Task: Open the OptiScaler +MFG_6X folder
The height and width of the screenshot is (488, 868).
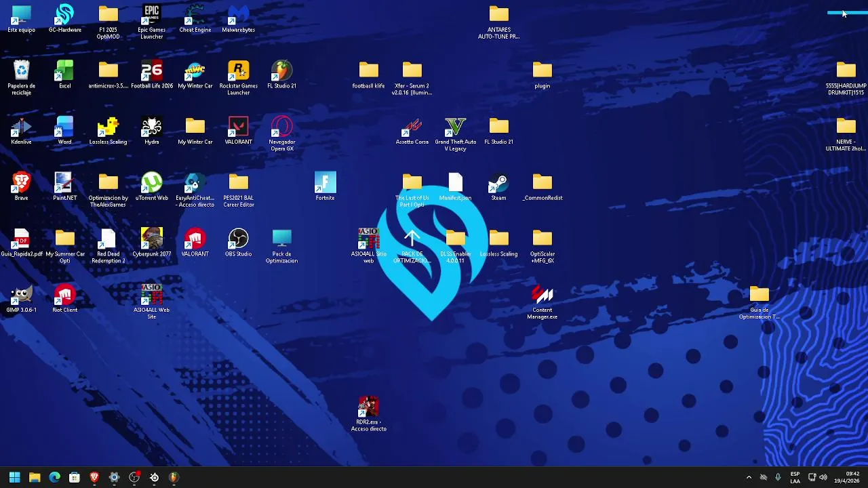Action: 542,246
